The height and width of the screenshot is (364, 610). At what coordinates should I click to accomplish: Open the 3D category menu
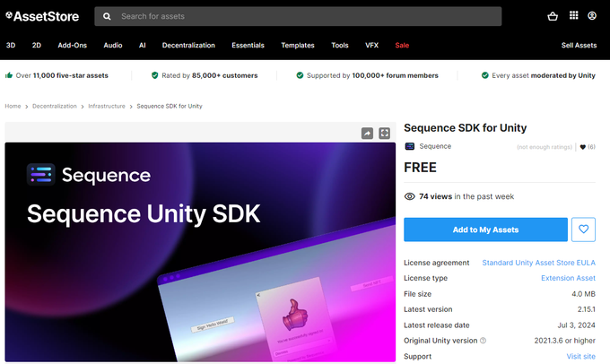[11, 45]
